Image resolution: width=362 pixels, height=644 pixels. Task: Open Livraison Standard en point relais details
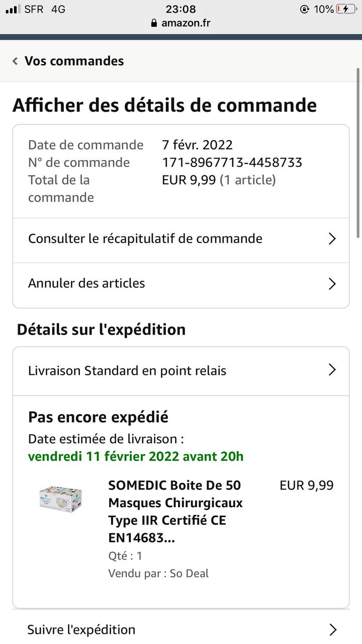(x=181, y=371)
